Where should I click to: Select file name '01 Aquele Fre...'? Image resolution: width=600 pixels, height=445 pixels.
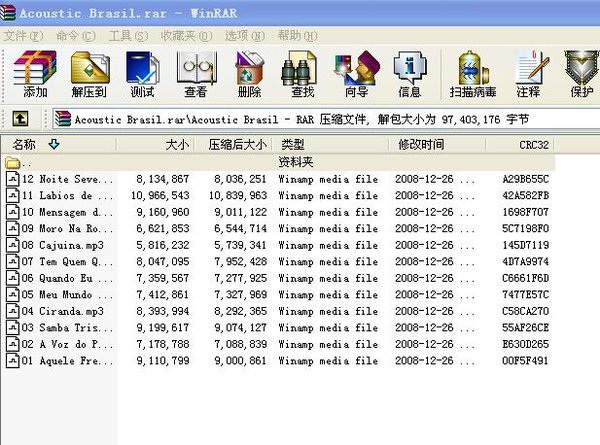click(x=67, y=360)
